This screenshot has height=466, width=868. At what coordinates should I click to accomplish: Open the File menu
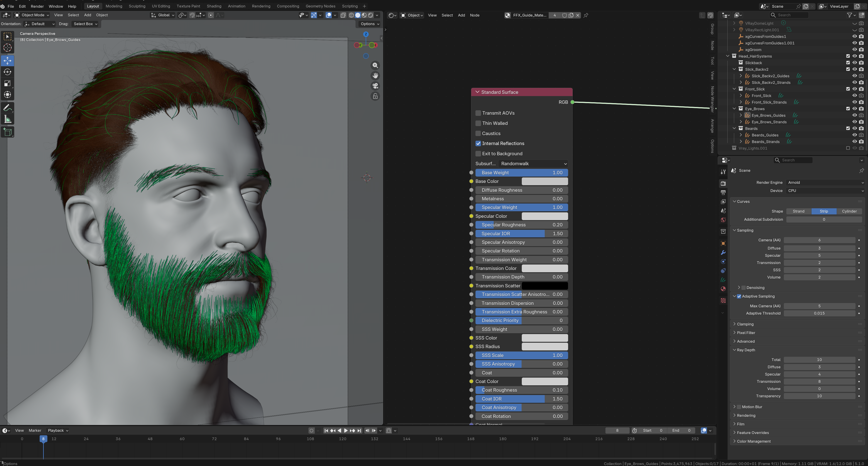(x=11, y=6)
